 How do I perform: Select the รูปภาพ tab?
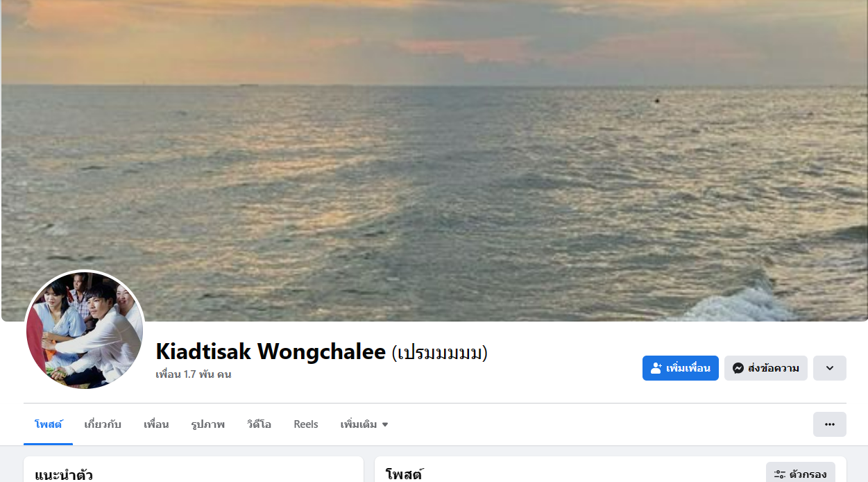click(208, 424)
